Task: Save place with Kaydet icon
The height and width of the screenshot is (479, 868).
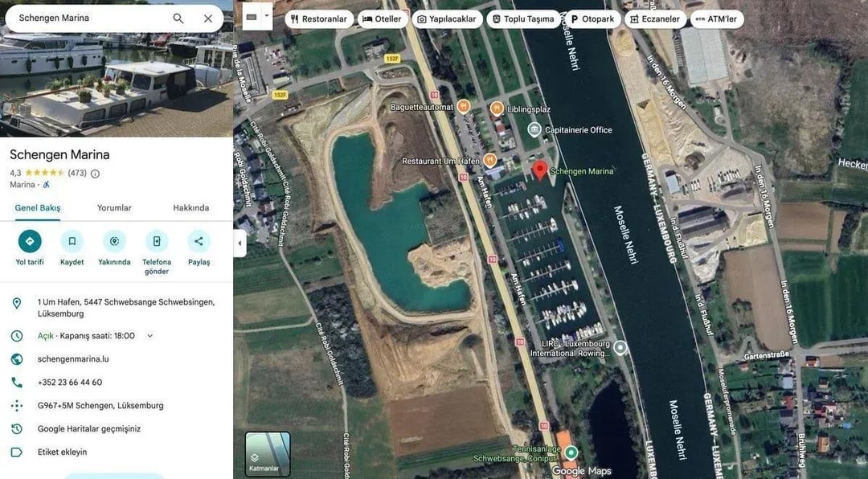Action: coord(72,241)
